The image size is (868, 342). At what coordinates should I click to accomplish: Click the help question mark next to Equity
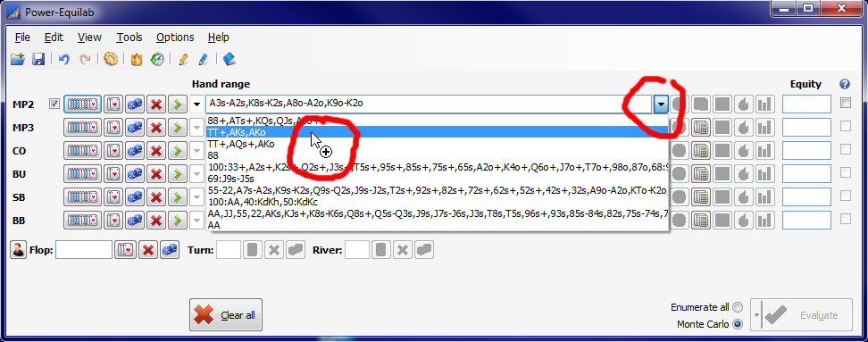pyautogui.click(x=844, y=84)
